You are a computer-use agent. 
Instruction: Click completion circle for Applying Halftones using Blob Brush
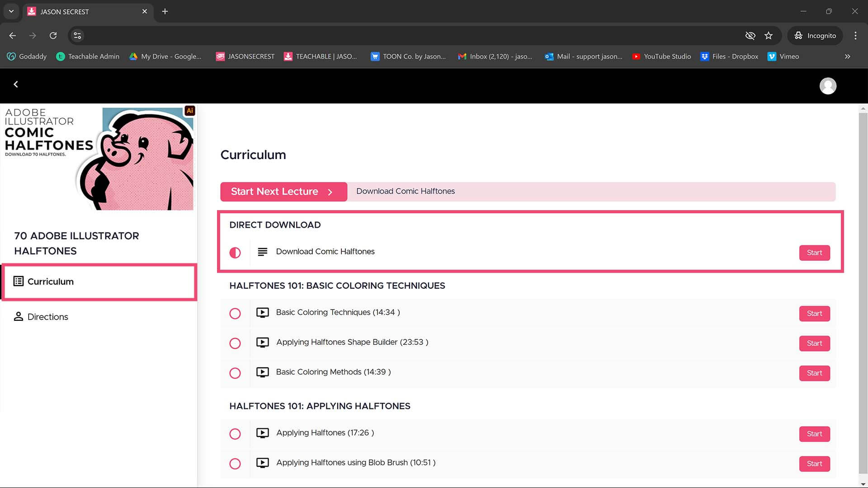pyautogui.click(x=235, y=464)
